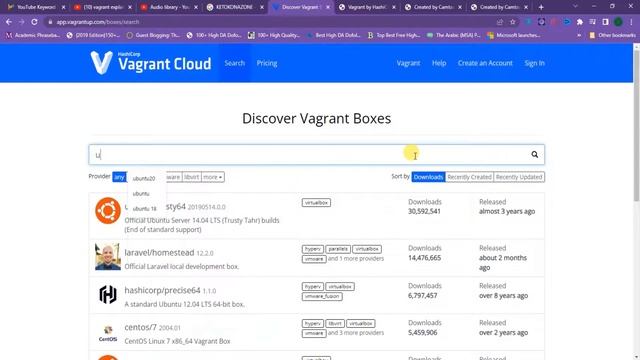
Task: Open the Chrome three-dot menu
Action: 631,22
